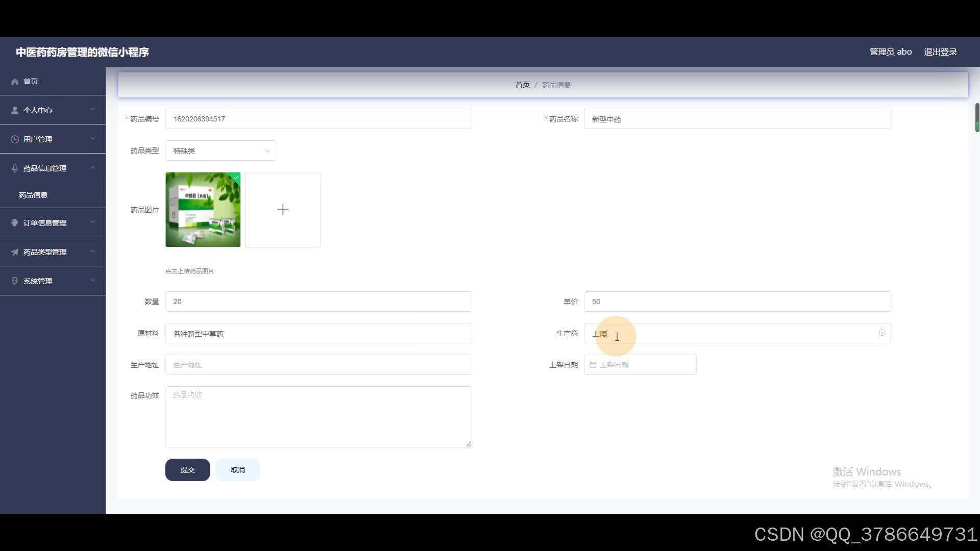Collapse the 药品信息管理 menu chevron

tap(92, 168)
